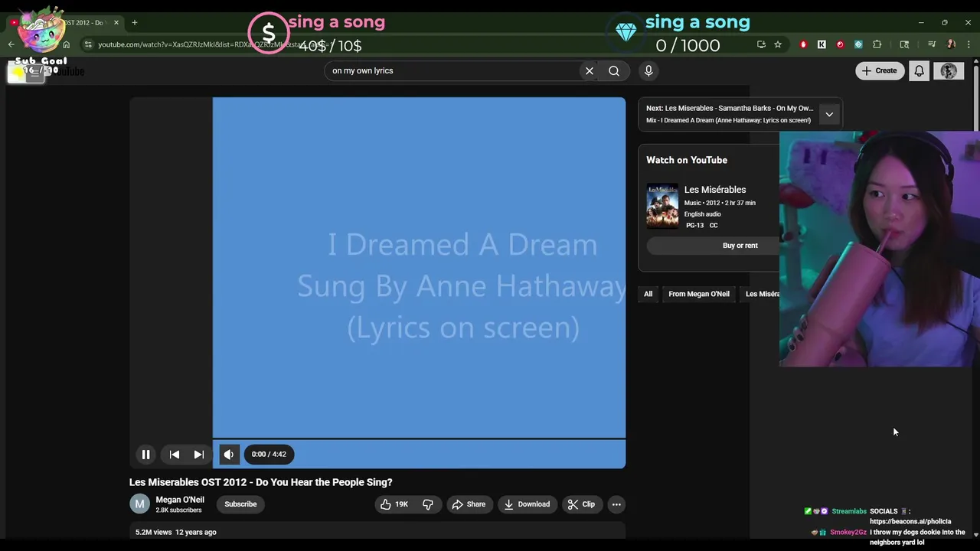Dislike the video with thumbs-down

[x=428, y=504]
